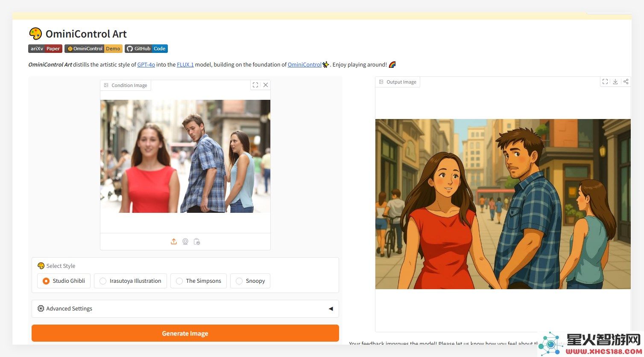The width and height of the screenshot is (644, 357).
Task: Select the Studio Ghibli style
Action: pyautogui.click(x=64, y=281)
